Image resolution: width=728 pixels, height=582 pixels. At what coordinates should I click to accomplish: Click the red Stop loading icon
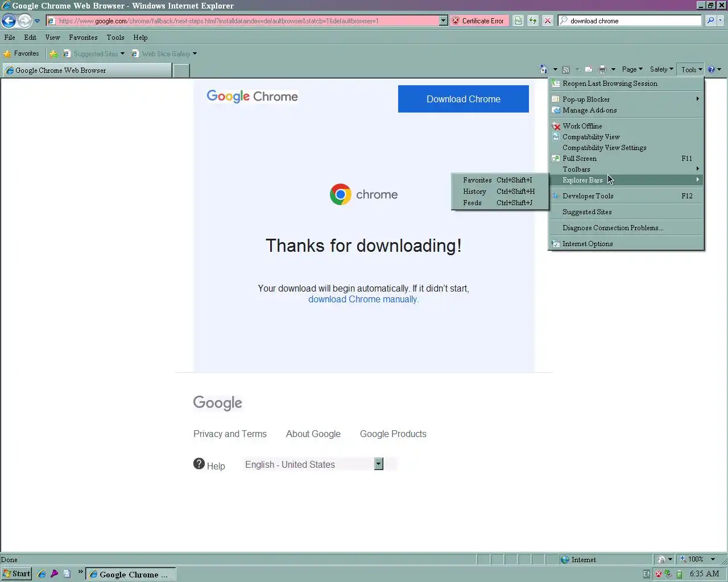click(x=547, y=21)
